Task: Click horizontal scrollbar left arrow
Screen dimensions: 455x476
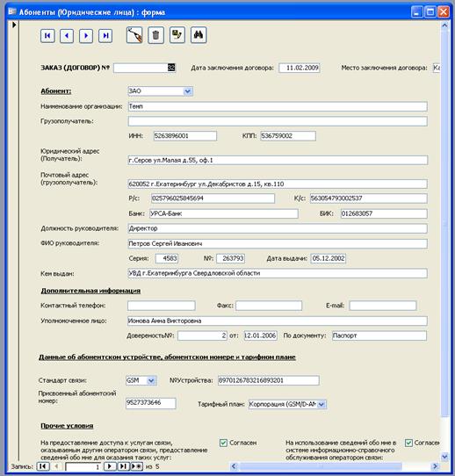Action: pyautogui.click(x=234, y=466)
